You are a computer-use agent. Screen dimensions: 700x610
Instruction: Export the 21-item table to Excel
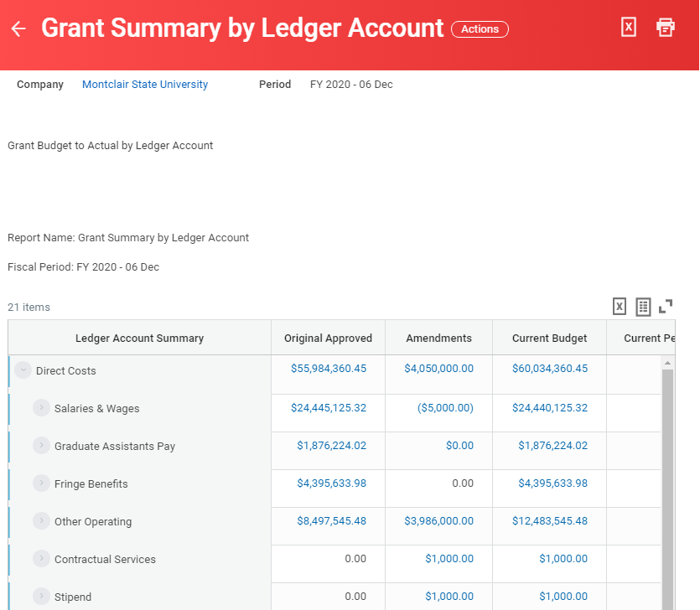[619, 307]
